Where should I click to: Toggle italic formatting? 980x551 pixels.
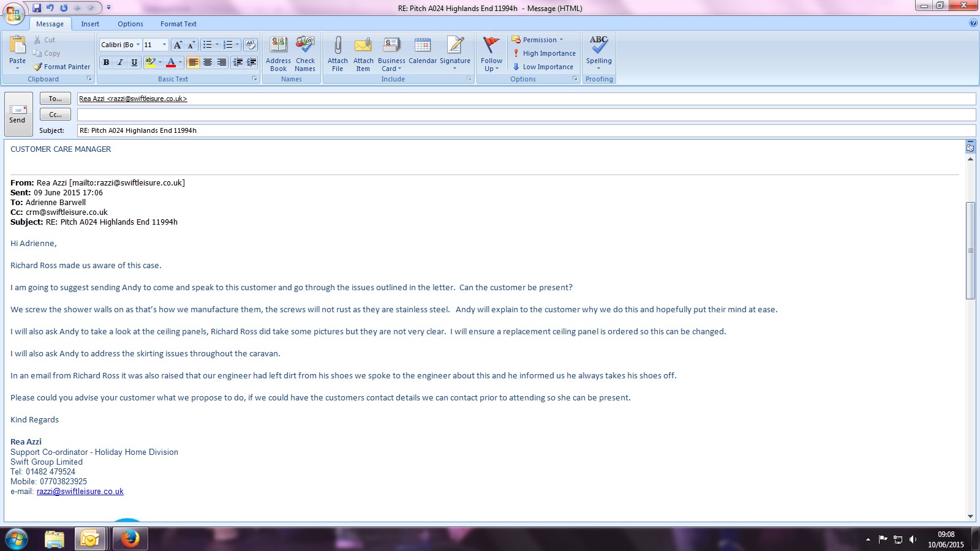[x=120, y=62]
